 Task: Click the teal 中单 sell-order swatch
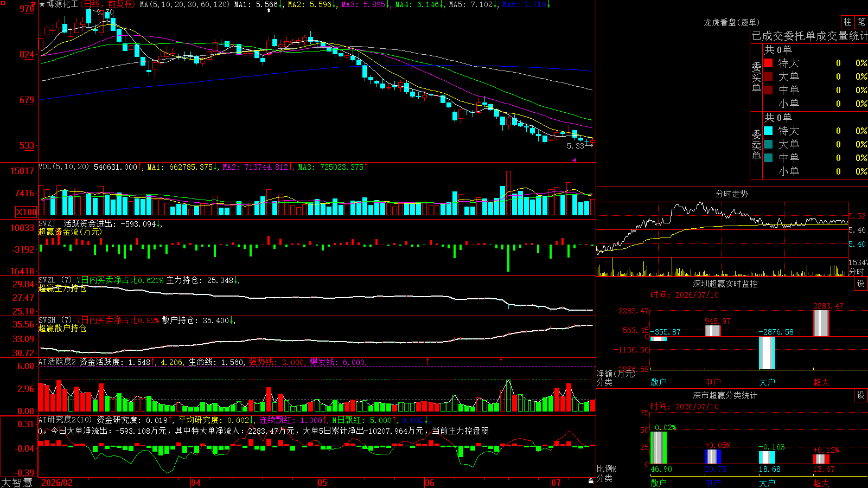click(x=768, y=158)
